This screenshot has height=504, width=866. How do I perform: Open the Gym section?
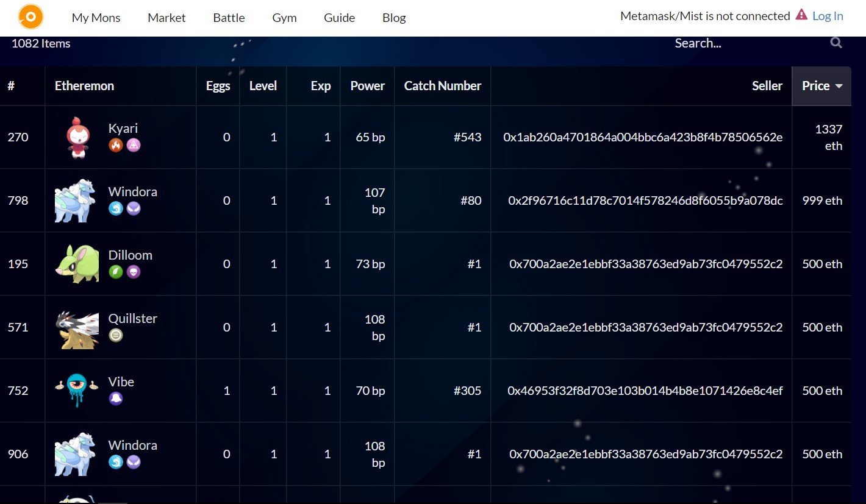tap(284, 18)
